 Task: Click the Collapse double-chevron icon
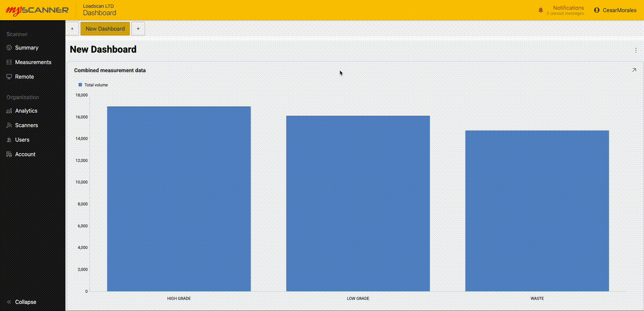point(9,302)
